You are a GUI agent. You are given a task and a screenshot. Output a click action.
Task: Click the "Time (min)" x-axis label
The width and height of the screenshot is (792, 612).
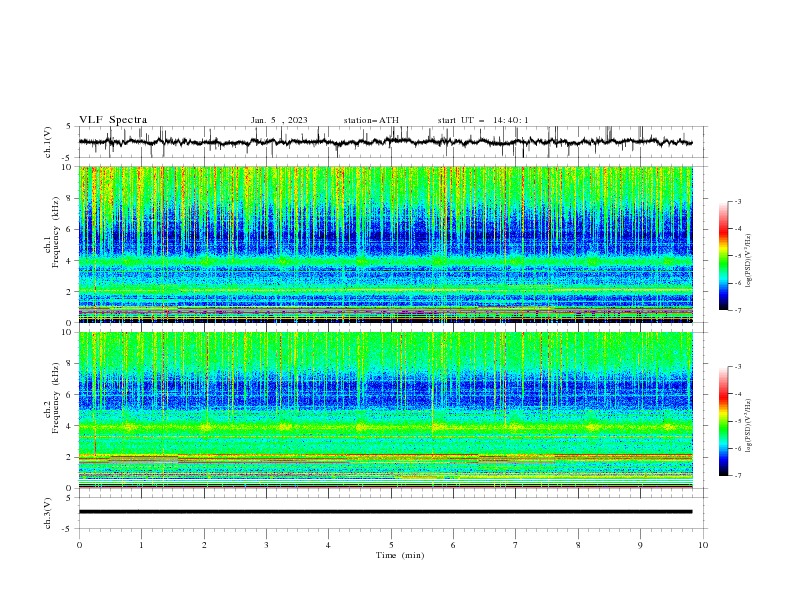tap(400, 555)
